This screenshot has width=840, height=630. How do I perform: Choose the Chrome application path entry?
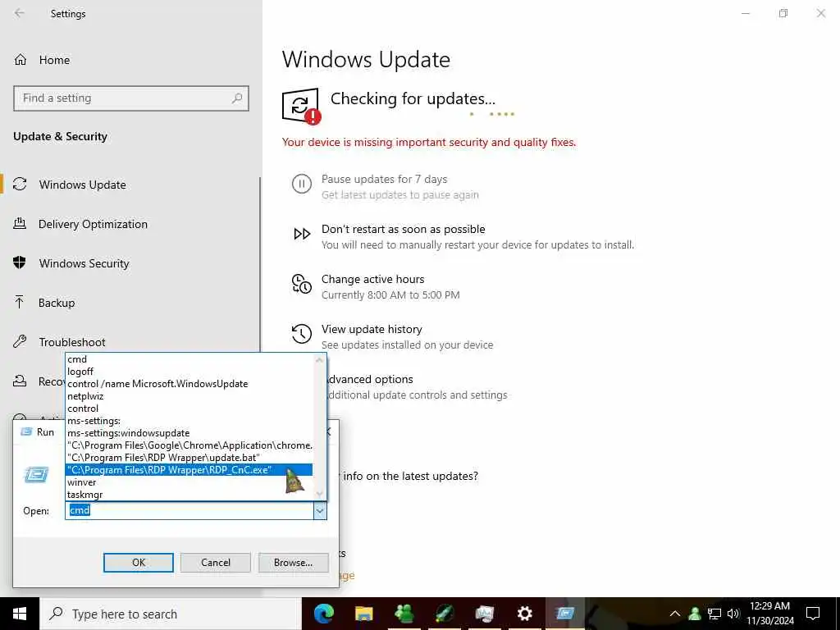[x=189, y=445]
